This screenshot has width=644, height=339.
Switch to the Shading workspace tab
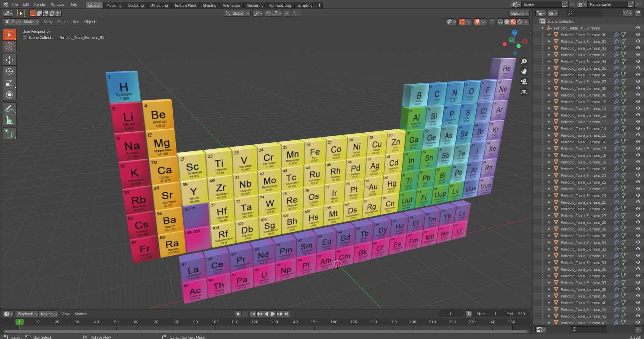pyautogui.click(x=209, y=5)
